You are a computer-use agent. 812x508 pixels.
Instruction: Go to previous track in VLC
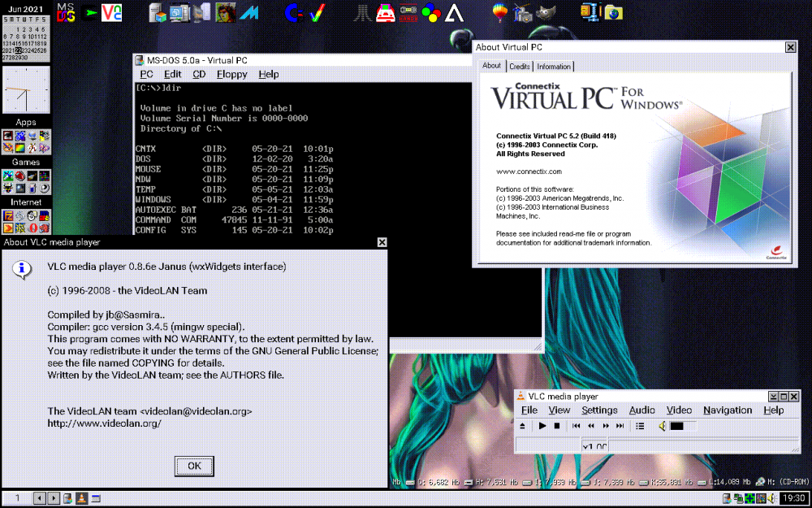577,426
